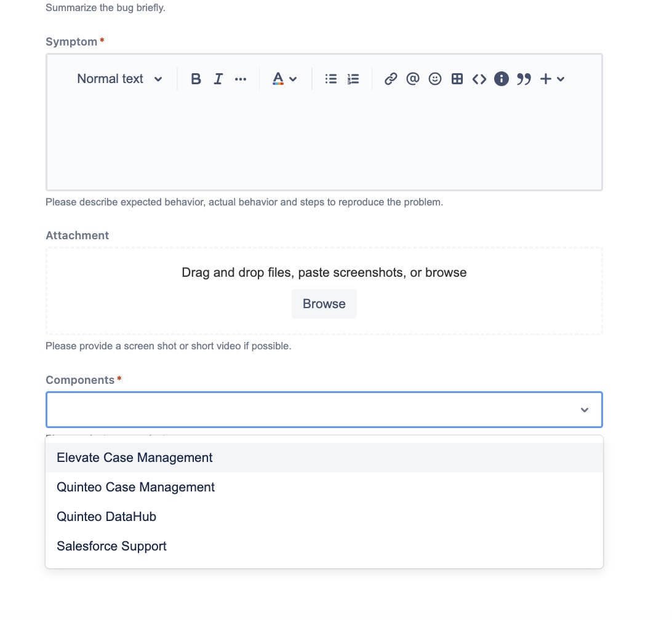Click 'Please describe expected behavior' help text
Screen dimensions: 672x620
(244, 202)
